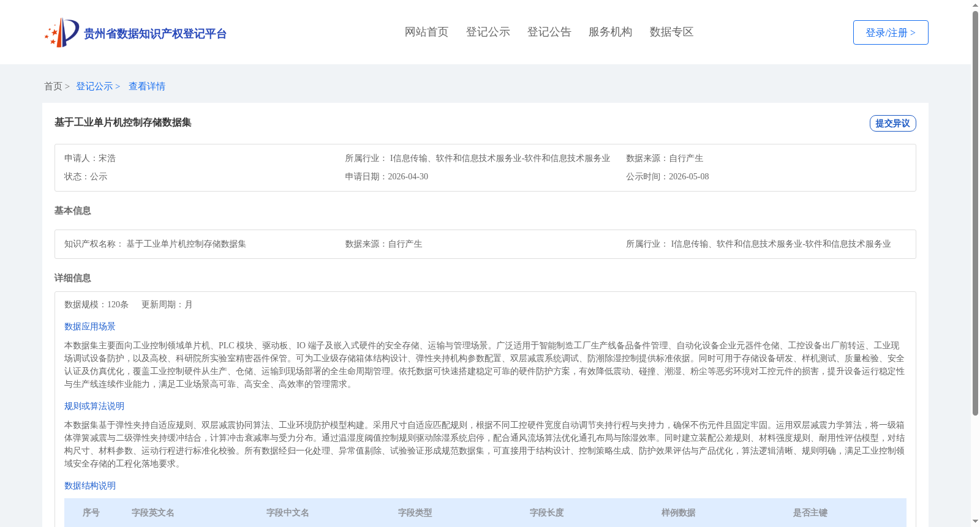
Task: Select the text 状态：公示
Action: click(86, 177)
